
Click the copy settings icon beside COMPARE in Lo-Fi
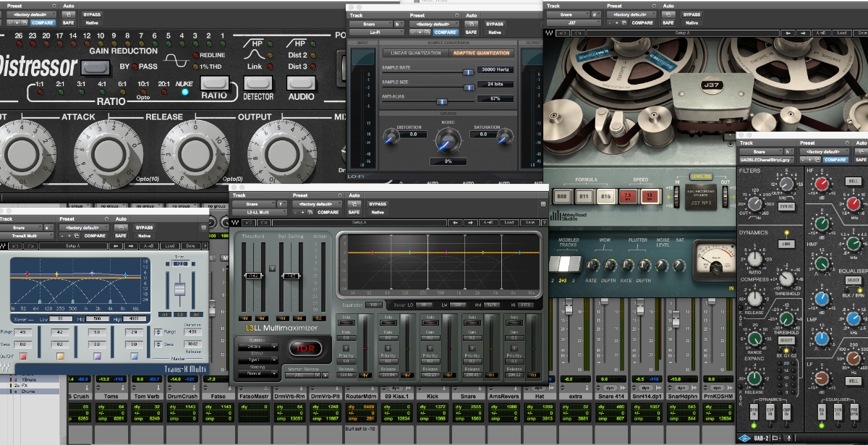coord(427,33)
